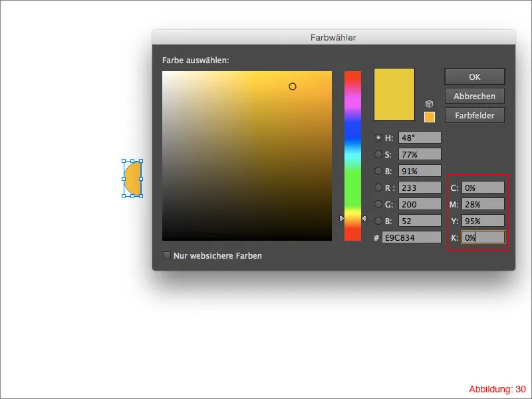532x399 pixels.
Task: Select the G green radio button
Action: click(378, 204)
